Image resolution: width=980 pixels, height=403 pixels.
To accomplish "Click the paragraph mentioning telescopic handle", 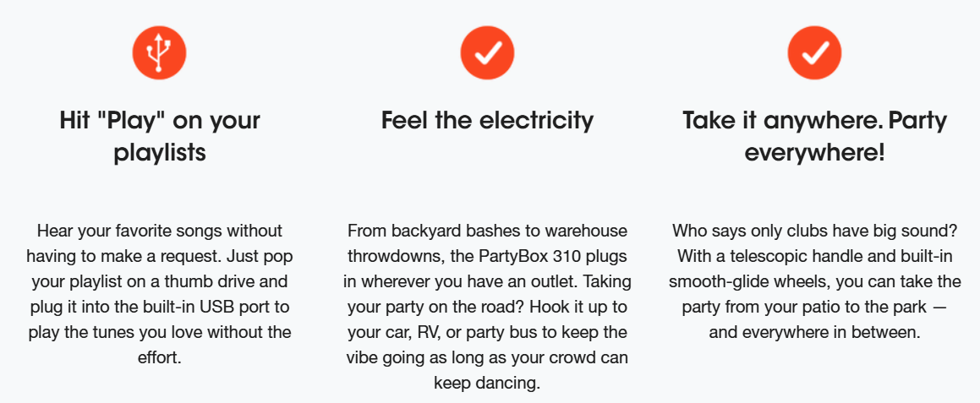I will (815, 282).
